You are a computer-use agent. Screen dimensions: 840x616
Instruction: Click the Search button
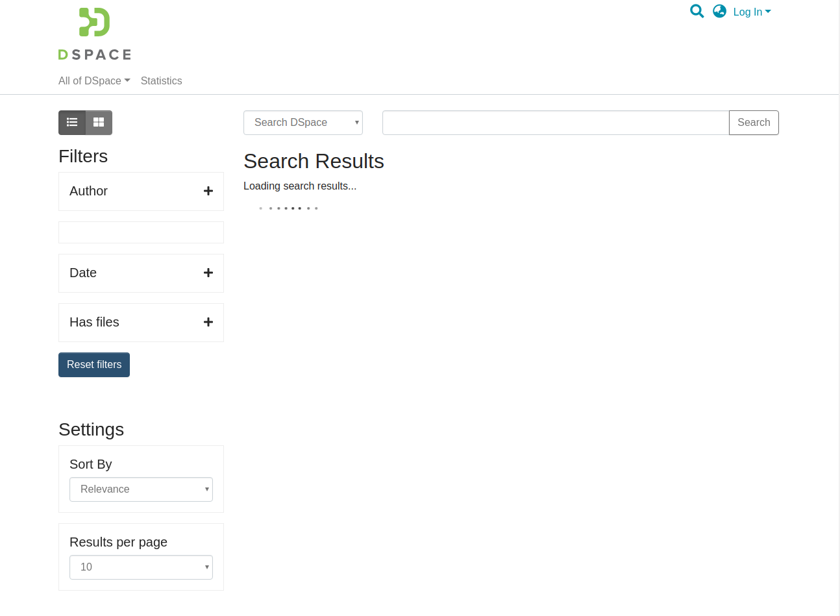pos(754,123)
